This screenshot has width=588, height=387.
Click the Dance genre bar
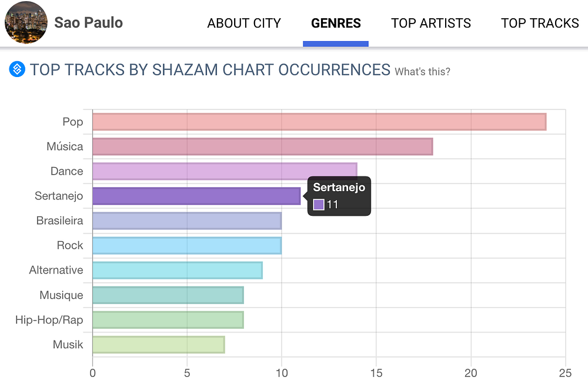[225, 171]
